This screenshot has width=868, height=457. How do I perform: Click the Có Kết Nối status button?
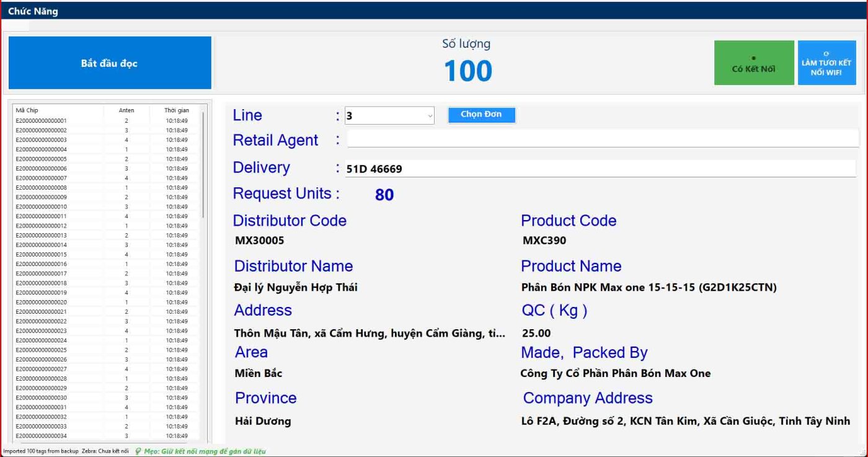[x=753, y=63]
